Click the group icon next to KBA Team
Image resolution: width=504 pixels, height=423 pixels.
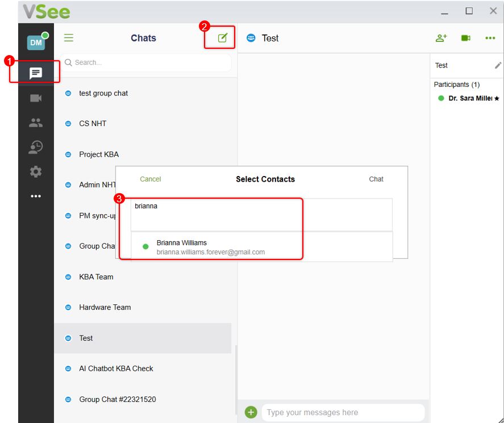tap(68, 277)
